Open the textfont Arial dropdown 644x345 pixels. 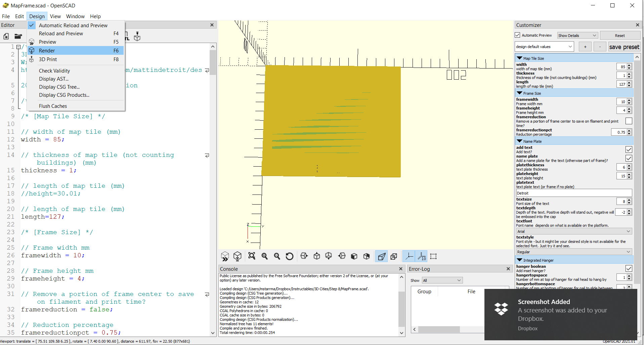pyautogui.click(x=574, y=231)
